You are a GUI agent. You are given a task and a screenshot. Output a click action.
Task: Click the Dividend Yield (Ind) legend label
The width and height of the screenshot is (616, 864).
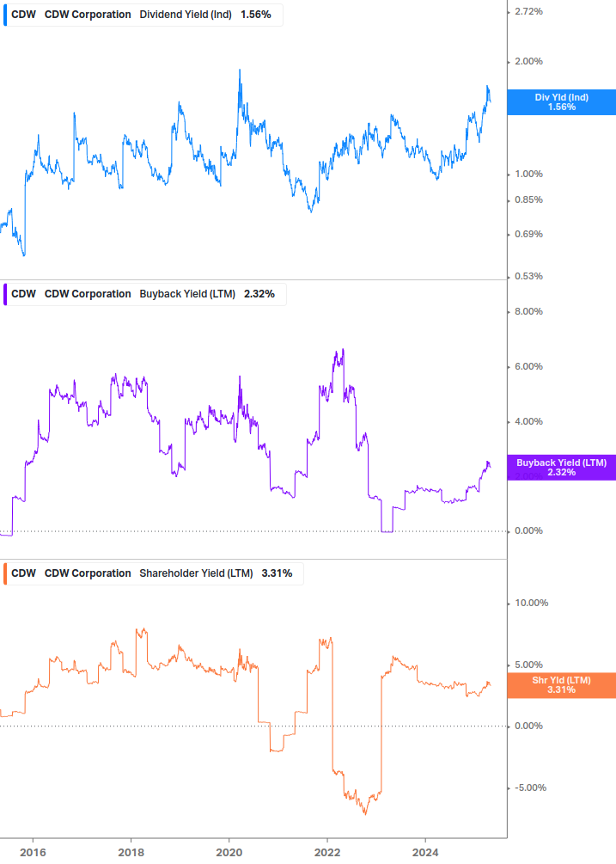(x=186, y=15)
